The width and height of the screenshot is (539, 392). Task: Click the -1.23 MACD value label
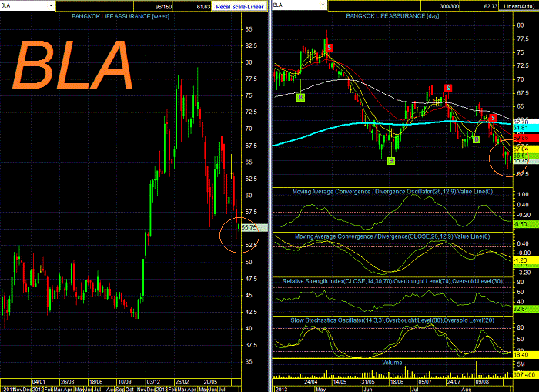coord(525,260)
